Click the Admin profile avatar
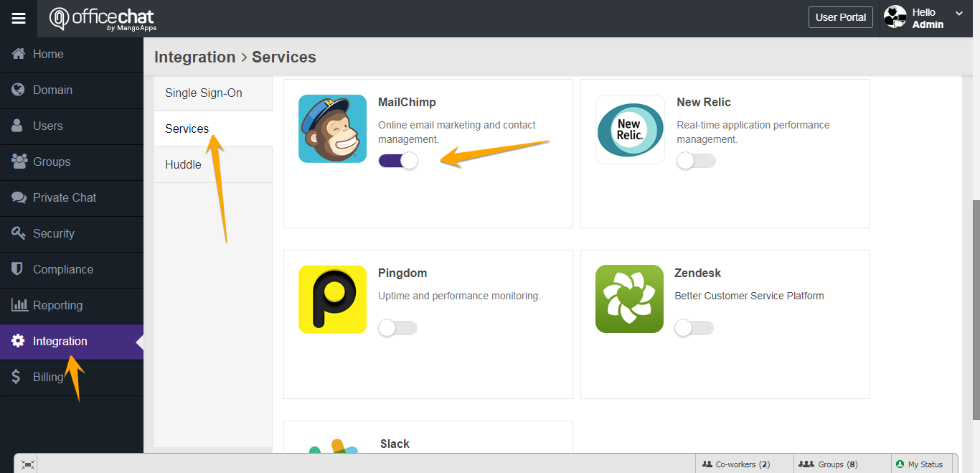This screenshot has width=980, height=473. point(895,17)
